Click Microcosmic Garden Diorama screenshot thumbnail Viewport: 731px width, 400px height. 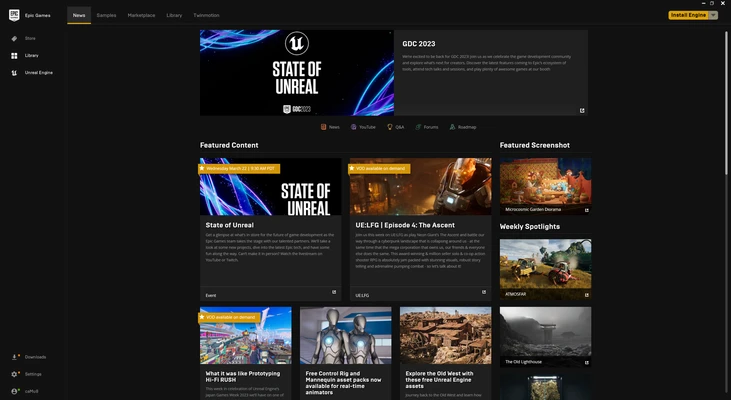[545, 186]
